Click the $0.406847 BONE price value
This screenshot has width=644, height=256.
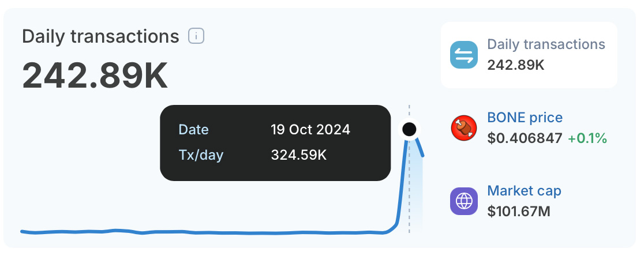click(525, 138)
